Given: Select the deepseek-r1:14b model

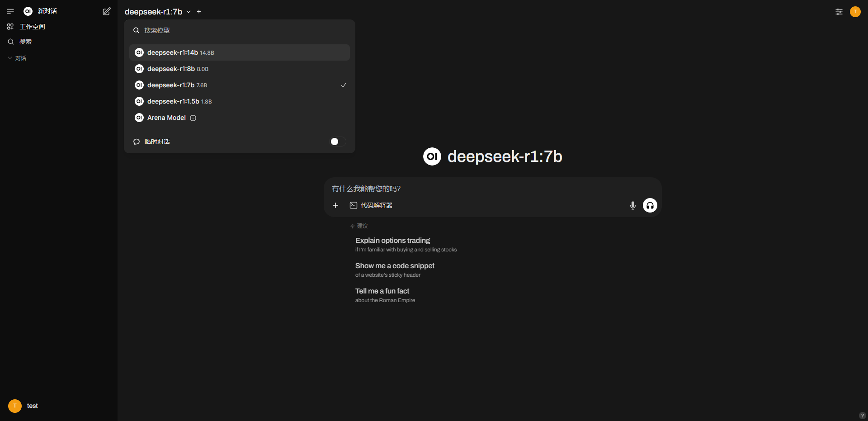Looking at the screenshot, I should tap(240, 52).
